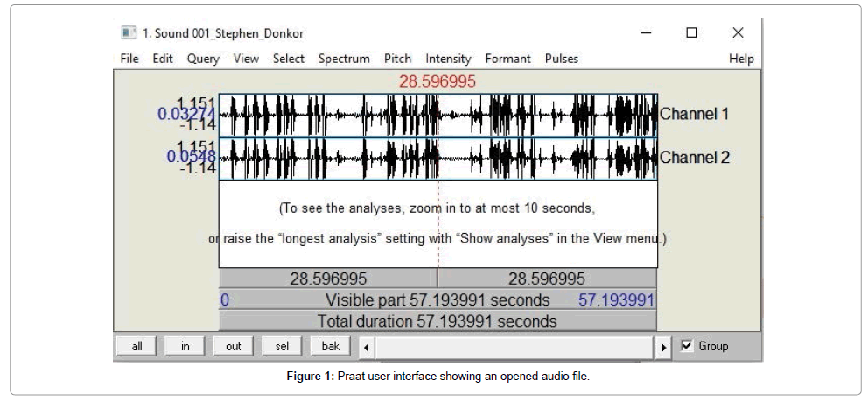Open the Help menu
868x402 pixels.
[741, 59]
